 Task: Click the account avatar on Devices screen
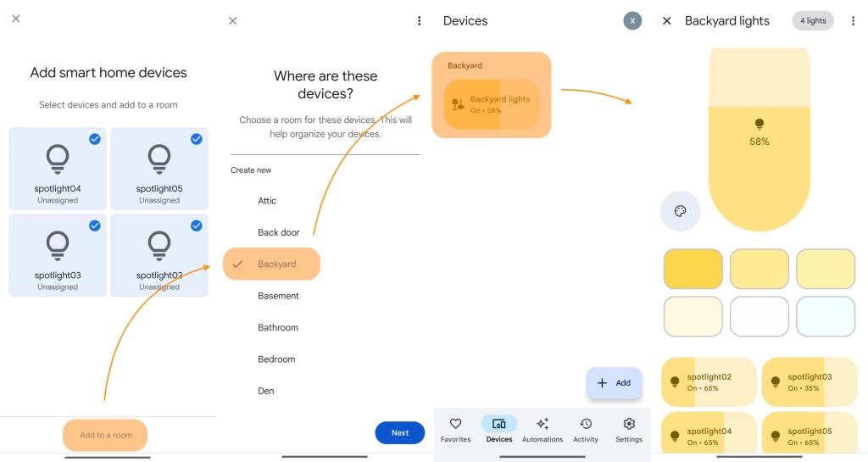632,21
